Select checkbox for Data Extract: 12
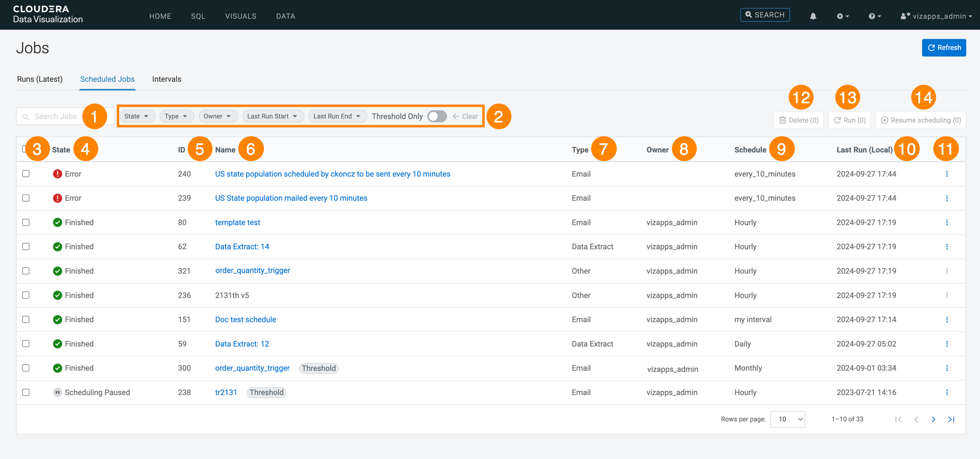The height and width of the screenshot is (459, 980). [x=26, y=343]
